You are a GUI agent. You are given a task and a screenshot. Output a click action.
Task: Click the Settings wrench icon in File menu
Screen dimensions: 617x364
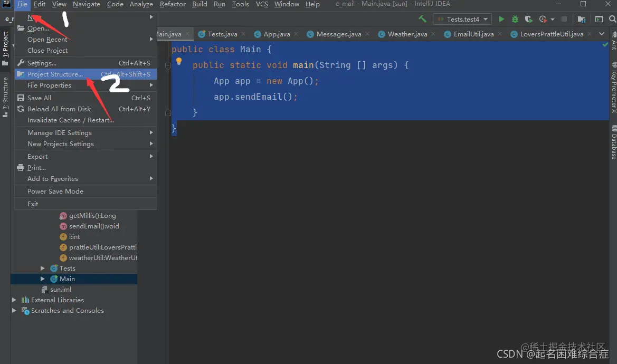21,63
